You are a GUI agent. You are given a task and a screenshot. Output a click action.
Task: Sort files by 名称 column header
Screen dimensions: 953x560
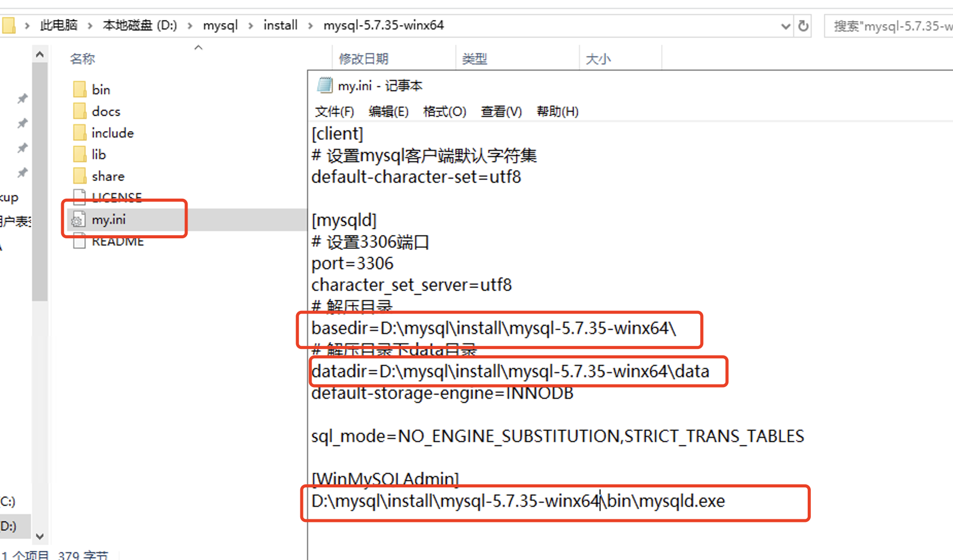tap(83, 59)
